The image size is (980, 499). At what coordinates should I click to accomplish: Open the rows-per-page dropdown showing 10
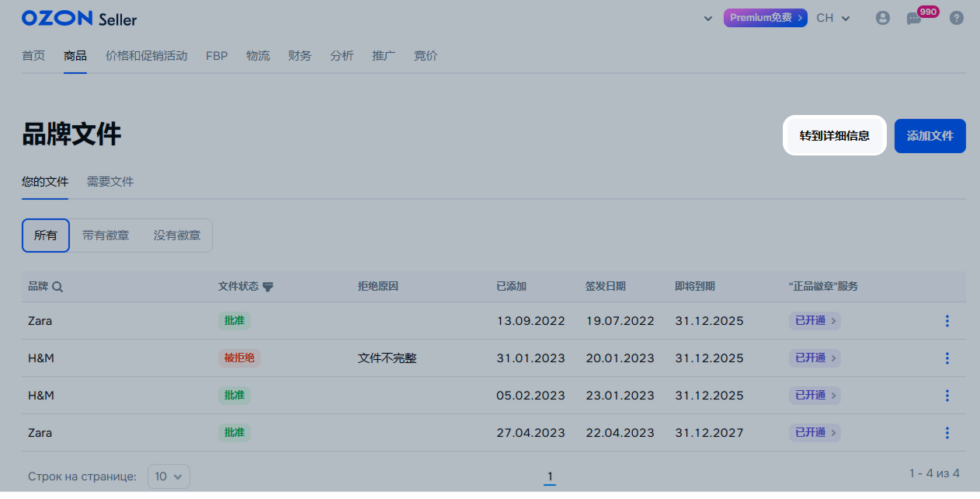pos(169,476)
